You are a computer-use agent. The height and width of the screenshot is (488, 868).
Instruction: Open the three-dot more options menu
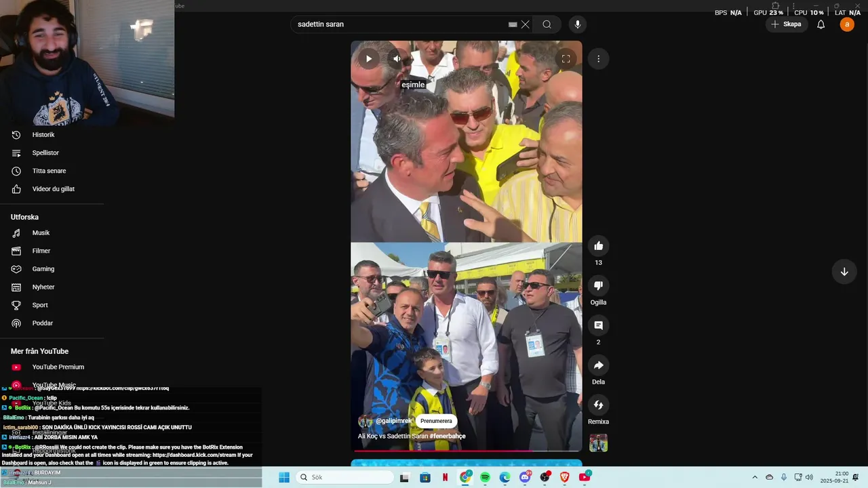coord(598,59)
